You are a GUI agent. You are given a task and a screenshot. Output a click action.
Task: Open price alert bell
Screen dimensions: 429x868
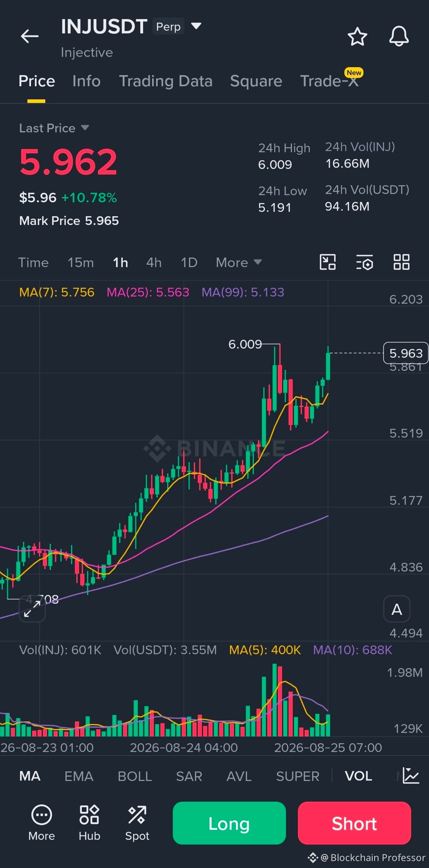click(399, 37)
